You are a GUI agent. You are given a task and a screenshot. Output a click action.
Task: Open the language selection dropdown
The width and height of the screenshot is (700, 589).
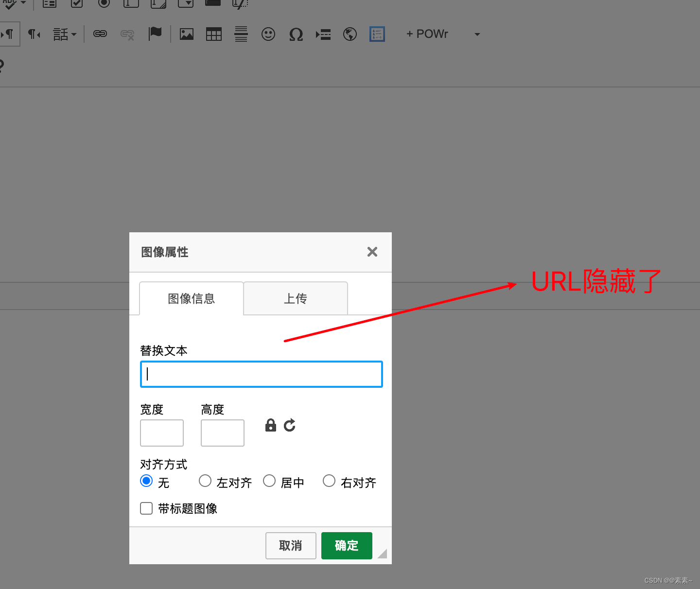tap(65, 34)
